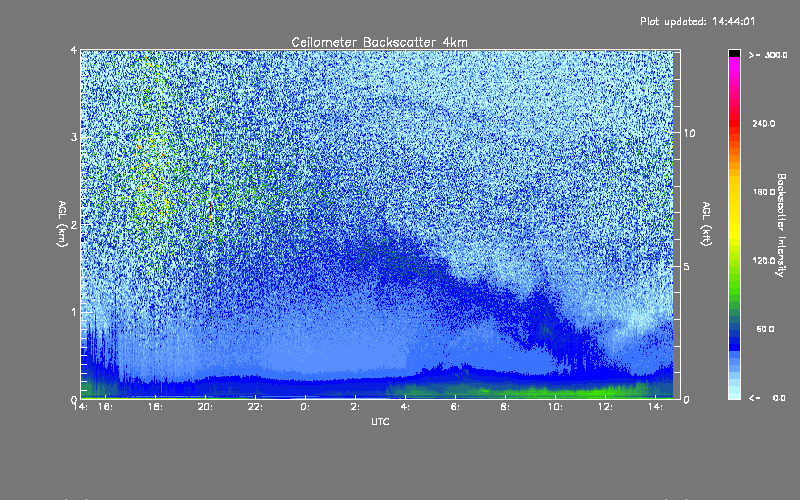The height and width of the screenshot is (500, 800).
Task: Select the 2: tick on UTC axis
Action: coord(355,407)
